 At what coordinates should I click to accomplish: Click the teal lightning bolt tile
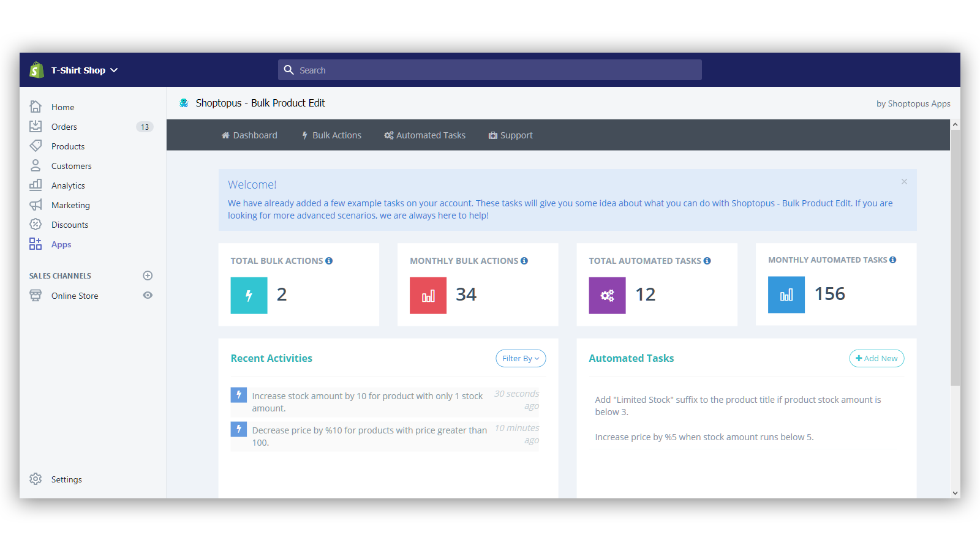(x=249, y=296)
